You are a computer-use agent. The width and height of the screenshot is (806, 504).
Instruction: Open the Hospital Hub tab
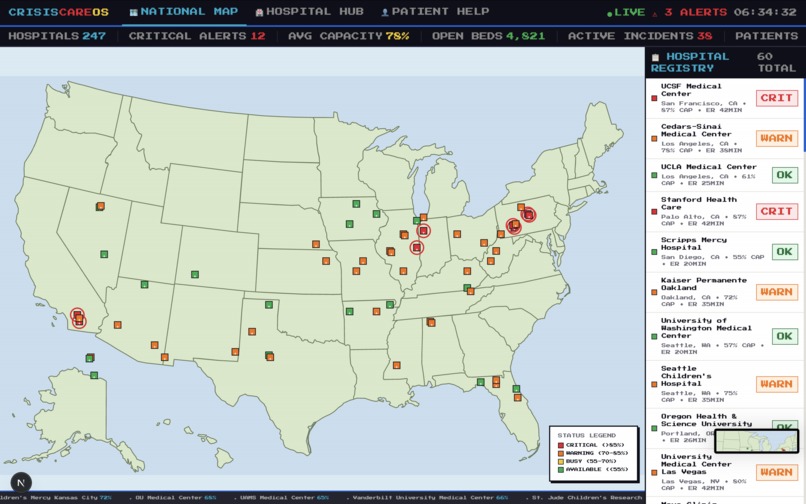(x=309, y=12)
